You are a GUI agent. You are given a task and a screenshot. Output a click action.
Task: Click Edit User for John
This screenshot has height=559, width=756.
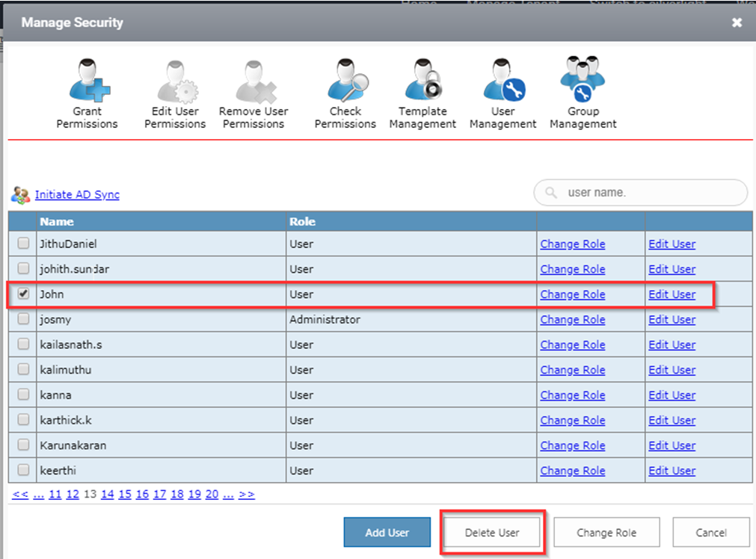tap(672, 294)
